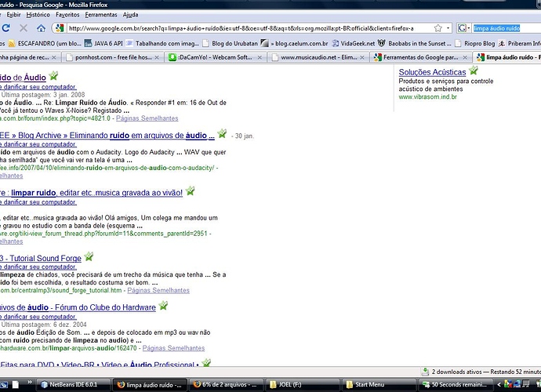Click star icon beside Tutorial Sound Forge result

89,256
